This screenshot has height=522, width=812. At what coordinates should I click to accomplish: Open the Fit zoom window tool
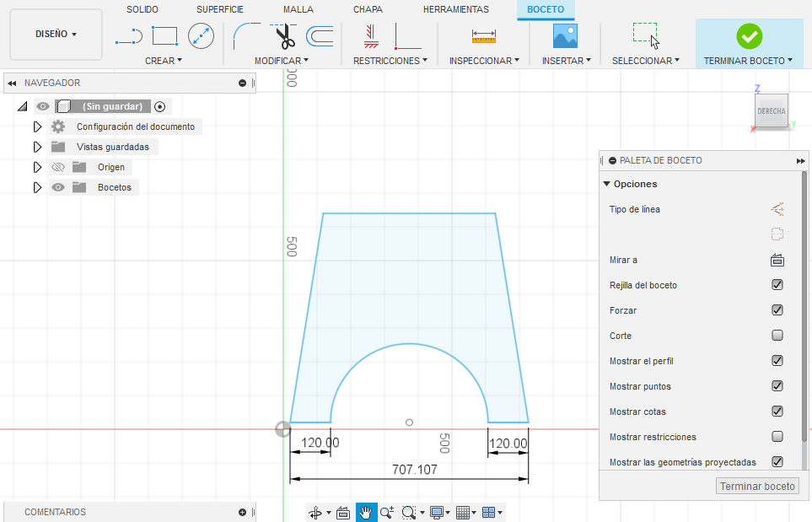[409, 513]
